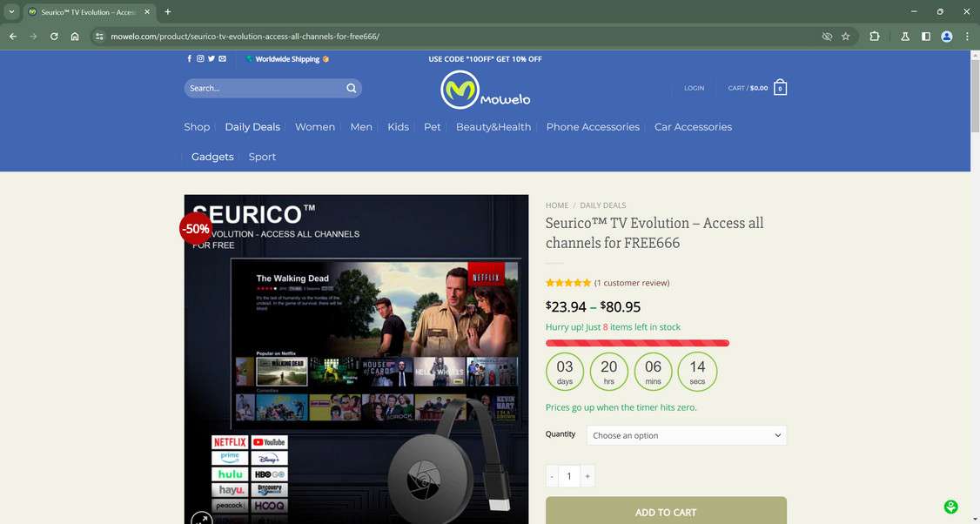980x524 pixels.
Task: Decrease quantity with minus button
Action: [x=552, y=476]
